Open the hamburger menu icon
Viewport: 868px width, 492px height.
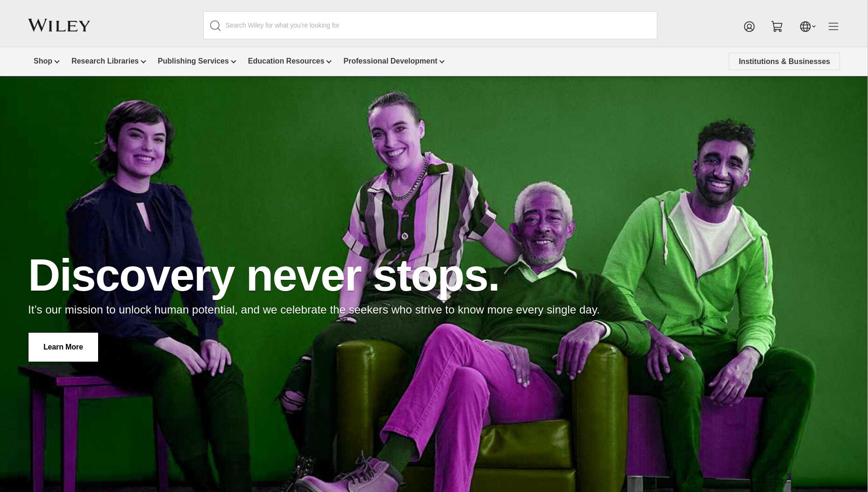click(833, 27)
